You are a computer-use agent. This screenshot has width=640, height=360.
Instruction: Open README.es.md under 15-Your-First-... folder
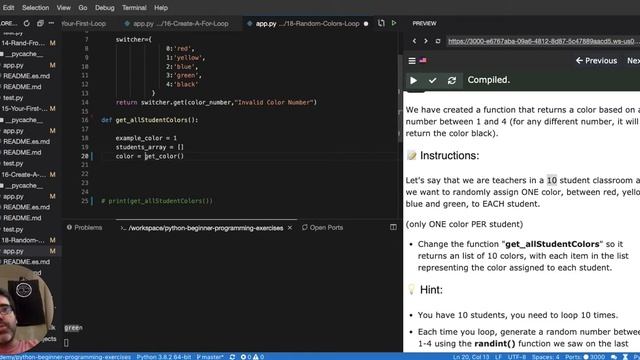coord(26,142)
